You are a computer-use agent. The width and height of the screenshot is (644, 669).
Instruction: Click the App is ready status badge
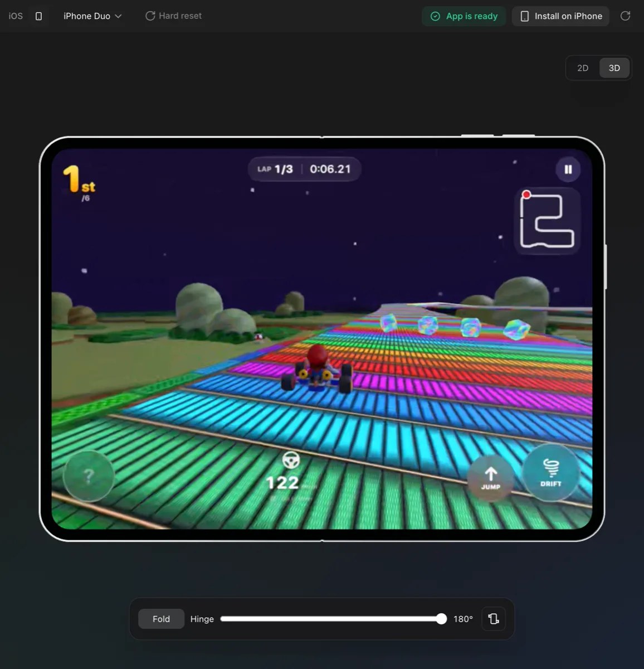tap(464, 16)
